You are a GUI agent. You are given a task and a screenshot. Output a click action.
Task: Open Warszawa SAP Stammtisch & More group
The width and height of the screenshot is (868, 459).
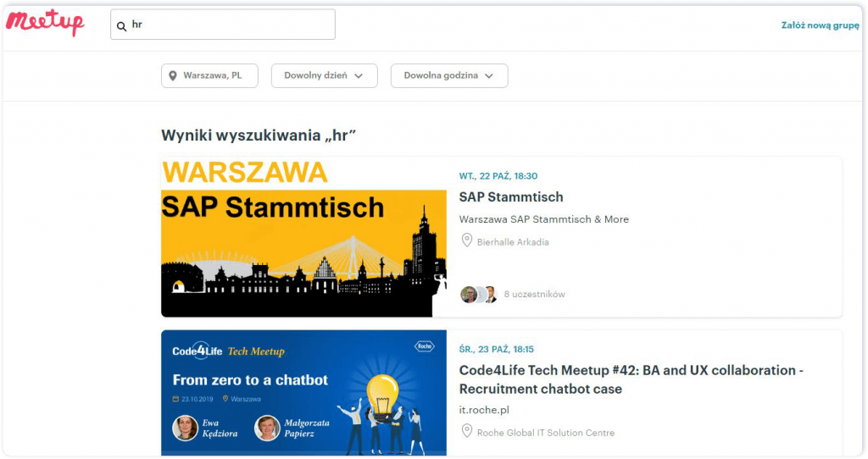(543, 219)
